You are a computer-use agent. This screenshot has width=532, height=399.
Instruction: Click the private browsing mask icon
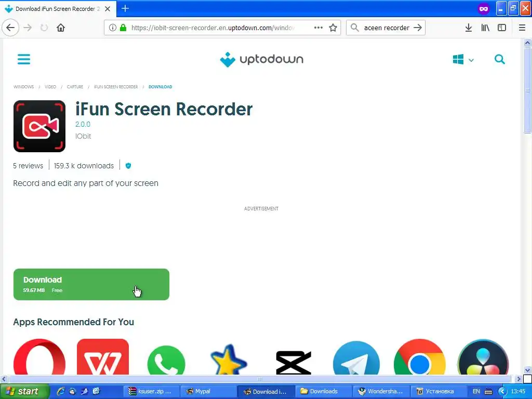(484, 9)
